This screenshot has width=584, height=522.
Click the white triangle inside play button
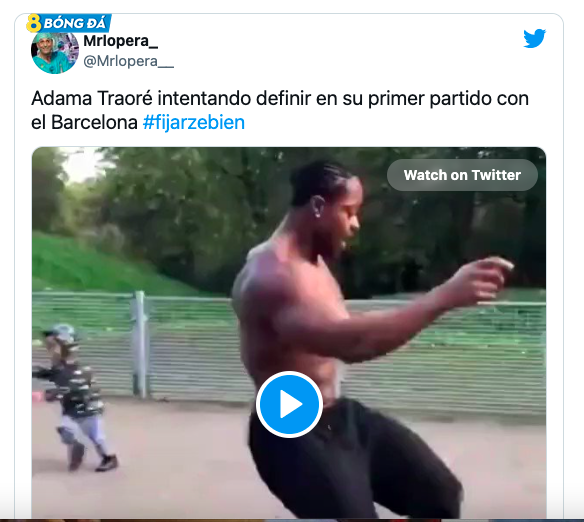291,404
